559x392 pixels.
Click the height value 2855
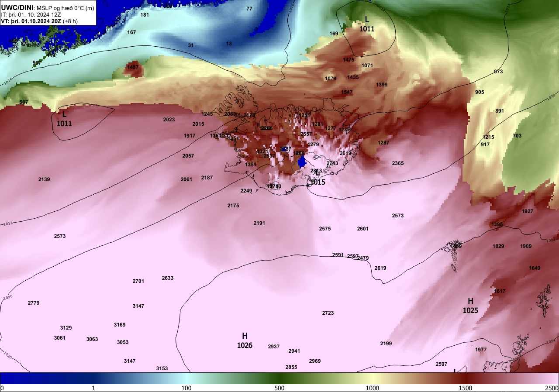point(291,367)
